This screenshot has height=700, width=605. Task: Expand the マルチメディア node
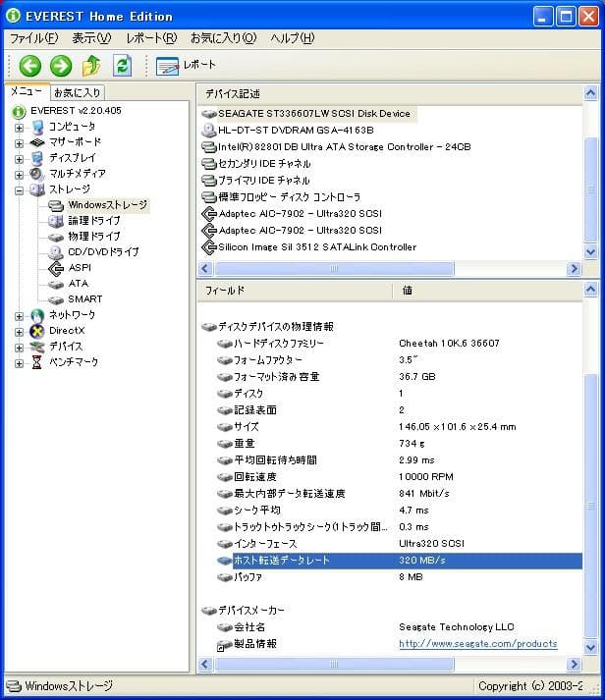pos(19,175)
